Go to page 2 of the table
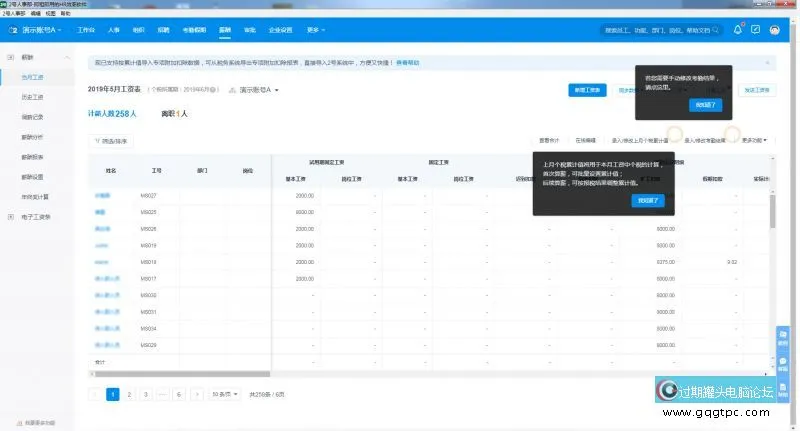Viewport: 800px width, 431px height. pyautogui.click(x=130, y=395)
